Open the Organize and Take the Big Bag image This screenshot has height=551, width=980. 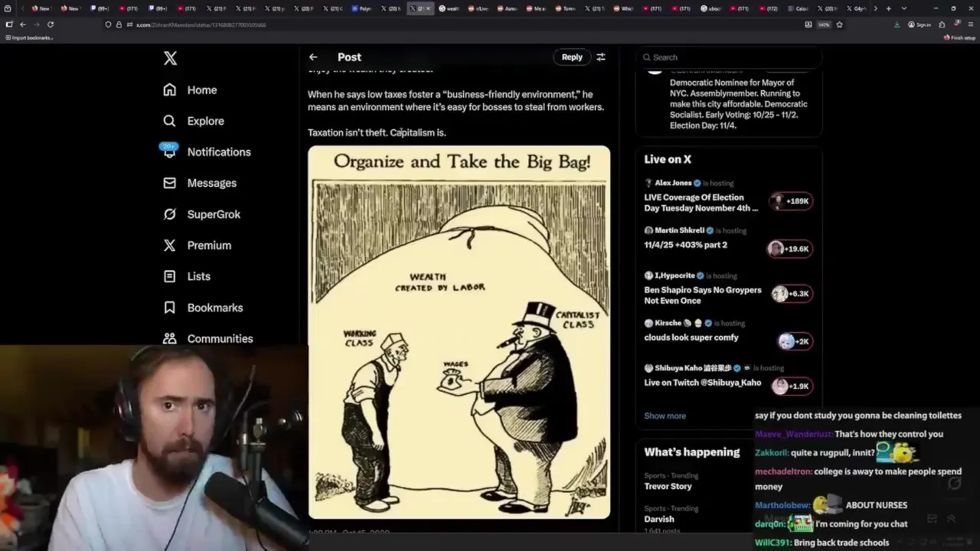(x=459, y=332)
